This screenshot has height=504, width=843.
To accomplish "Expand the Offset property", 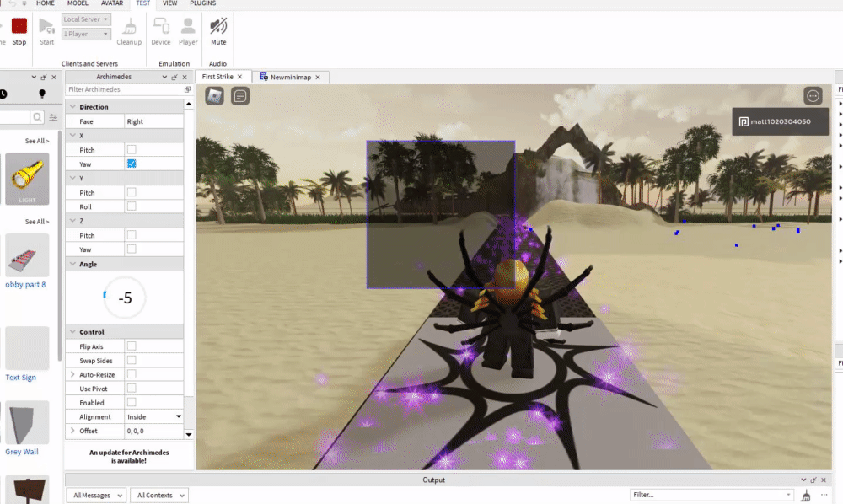I will [72, 431].
